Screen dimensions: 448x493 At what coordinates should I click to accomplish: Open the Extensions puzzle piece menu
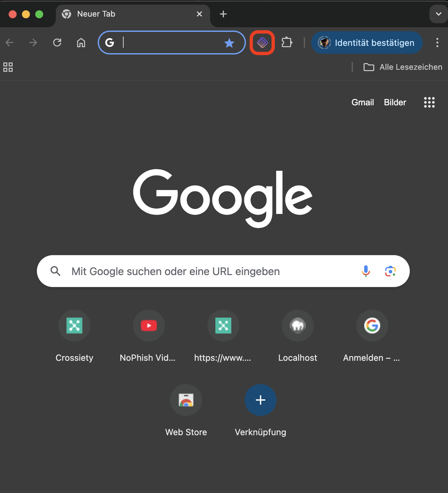coord(287,43)
